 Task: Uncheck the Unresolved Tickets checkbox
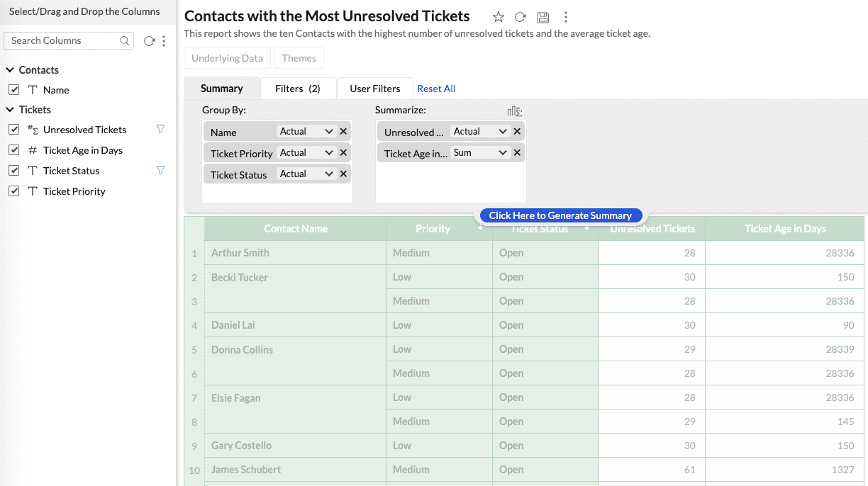pyautogui.click(x=13, y=130)
